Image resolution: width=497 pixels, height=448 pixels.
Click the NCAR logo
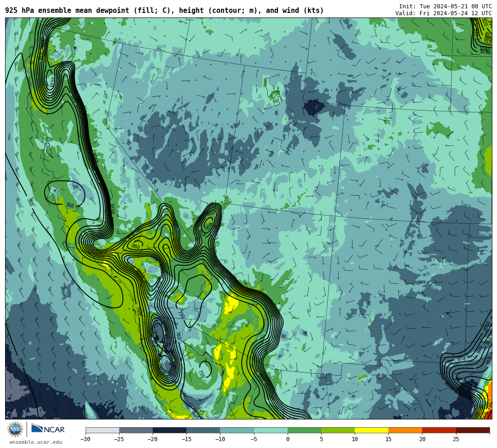pos(48,429)
